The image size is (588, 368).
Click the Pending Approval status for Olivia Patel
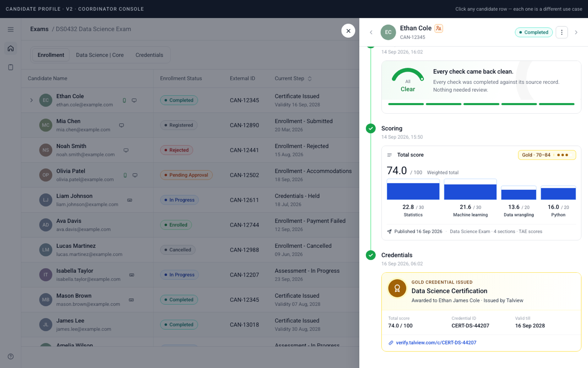pos(186,175)
